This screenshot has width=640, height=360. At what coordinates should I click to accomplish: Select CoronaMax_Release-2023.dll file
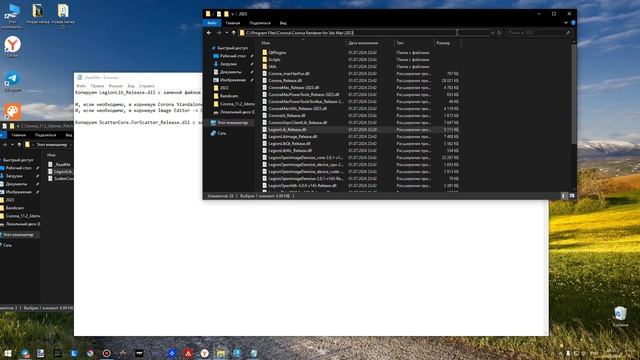[x=293, y=87]
